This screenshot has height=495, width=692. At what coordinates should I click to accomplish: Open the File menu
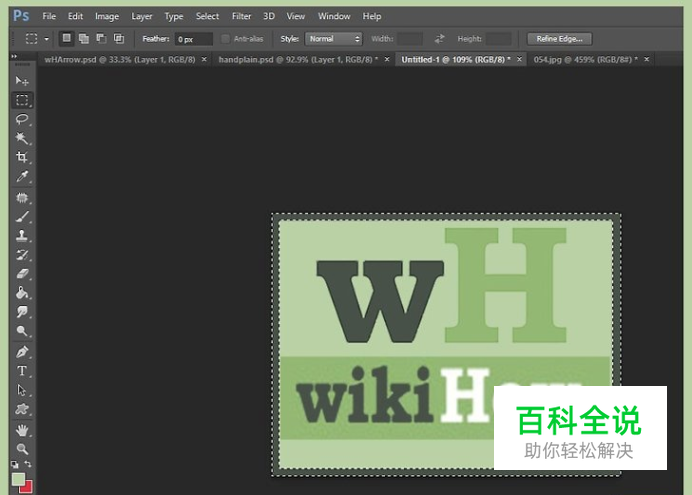(x=49, y=16)
